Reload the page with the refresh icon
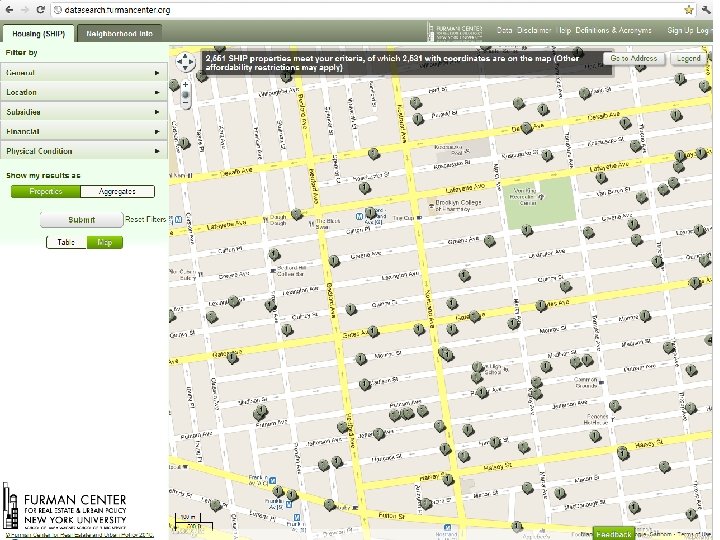The height and width of the screenshot is (540, 720). click(40, 10)
